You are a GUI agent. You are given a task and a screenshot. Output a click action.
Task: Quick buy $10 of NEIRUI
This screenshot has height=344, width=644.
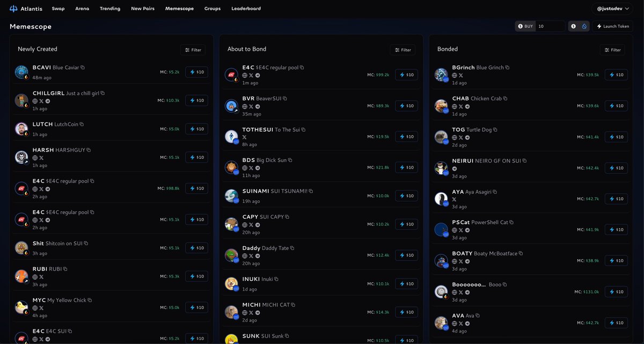[616, 168]
